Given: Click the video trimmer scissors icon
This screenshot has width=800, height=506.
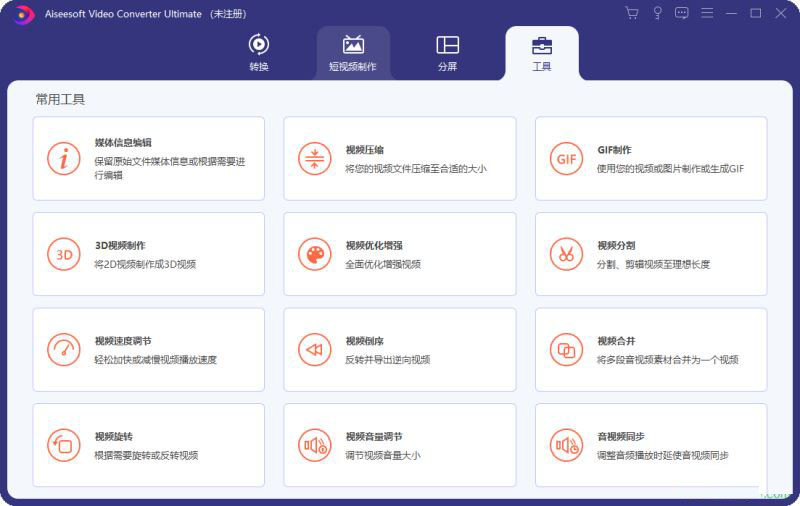Looking at the screenshot, I should click(x=566, y=254).
